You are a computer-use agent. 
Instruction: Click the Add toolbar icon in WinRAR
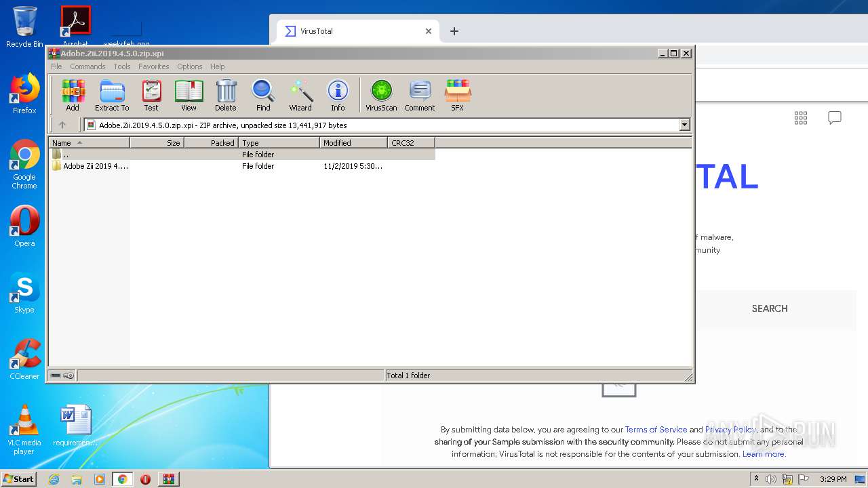coord(73,95)
